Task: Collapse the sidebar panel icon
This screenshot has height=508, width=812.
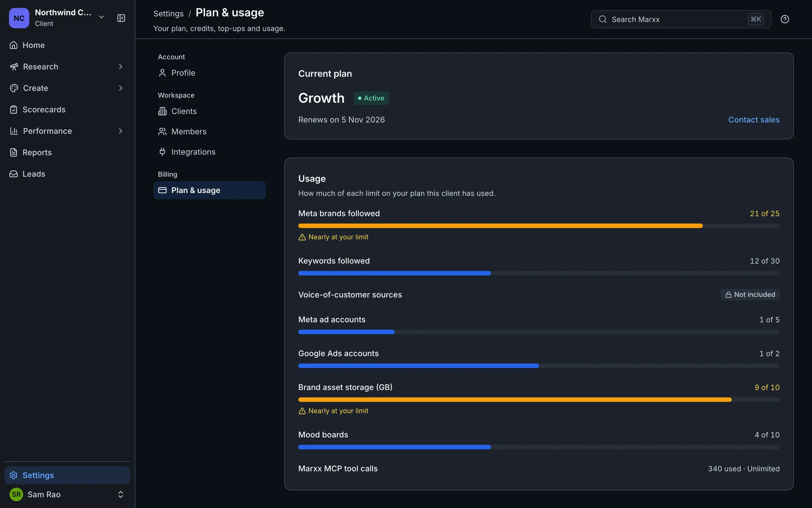Action: click(x=121, y=18)
